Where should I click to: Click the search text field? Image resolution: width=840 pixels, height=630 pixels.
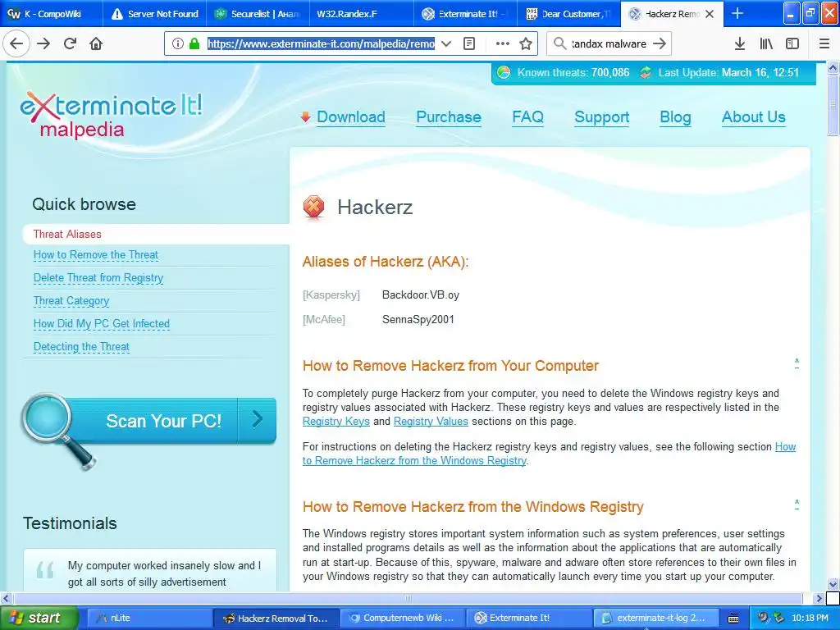tap(609, 43)
